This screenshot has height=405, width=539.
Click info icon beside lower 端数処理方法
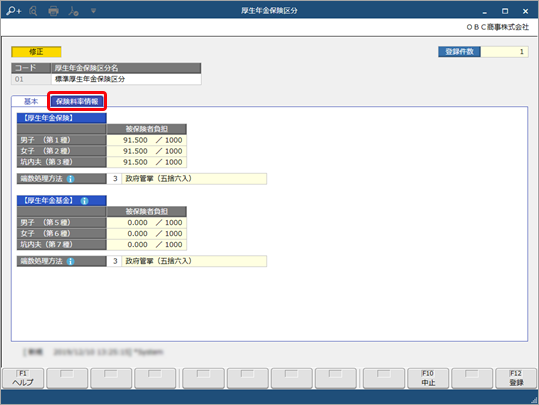(70, 261)
